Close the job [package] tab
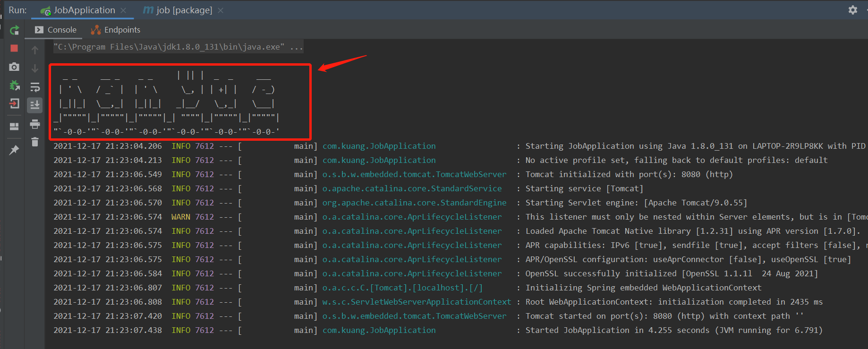 (x=221, y=10)
